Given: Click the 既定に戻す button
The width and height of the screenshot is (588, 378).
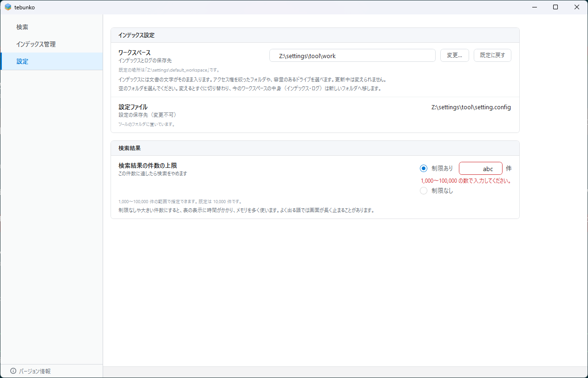Looking at the screenshot, I should click(492, 55).
